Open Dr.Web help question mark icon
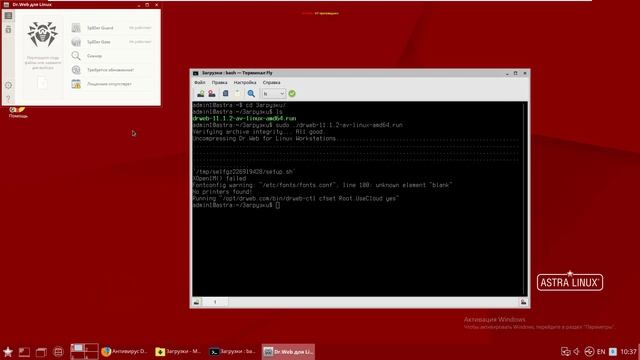 tap(8, 98)
